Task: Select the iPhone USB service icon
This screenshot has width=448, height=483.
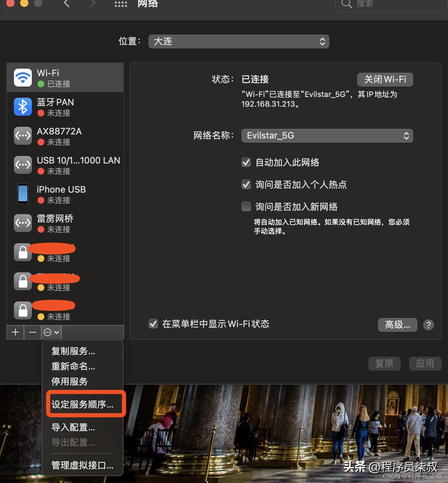Action: pos(23,194)
